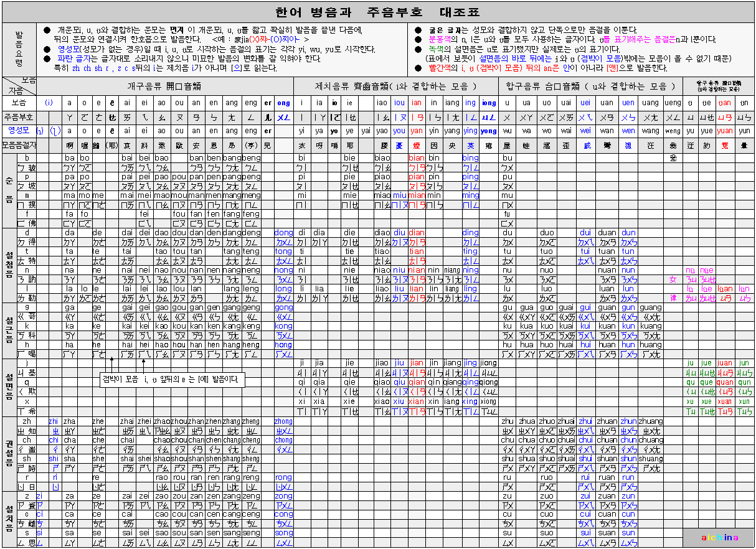
Task: Select the blue 'kong' syllable cell
Action: (x=283, y=326)
